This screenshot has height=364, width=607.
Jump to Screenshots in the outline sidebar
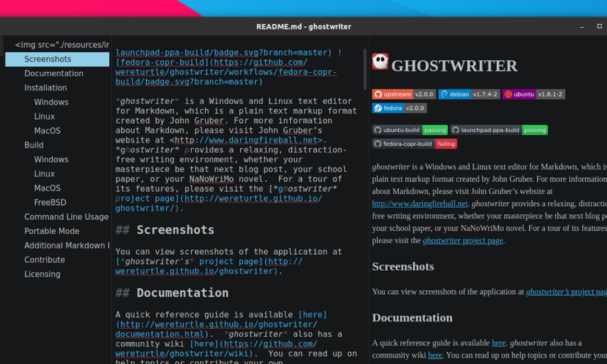57,59
